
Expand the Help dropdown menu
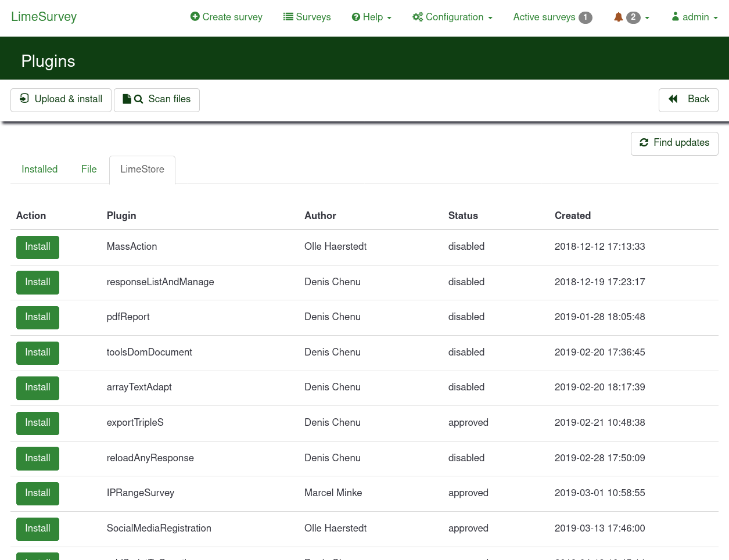(372, 17)
